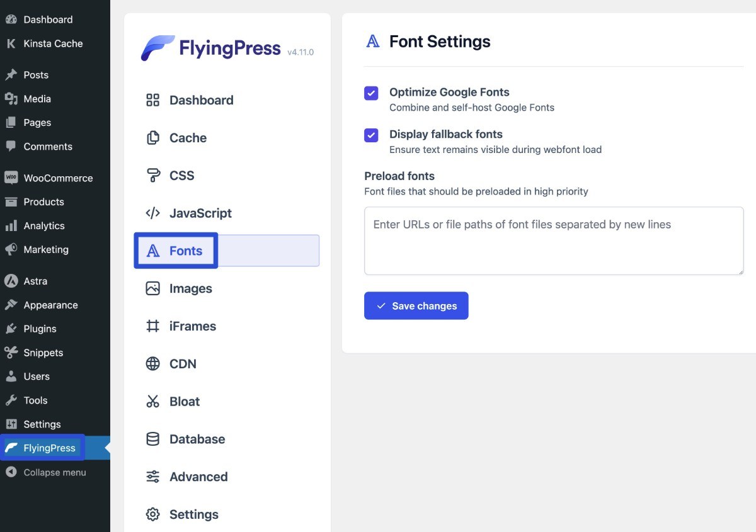The image size is (756, 532).
Task: Open the CSS optimization settings icon
Action: pos(152,175)
